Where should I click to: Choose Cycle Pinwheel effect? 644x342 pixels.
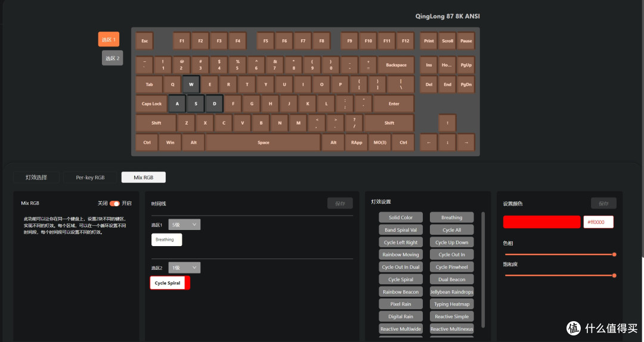[x=451, y=267]
